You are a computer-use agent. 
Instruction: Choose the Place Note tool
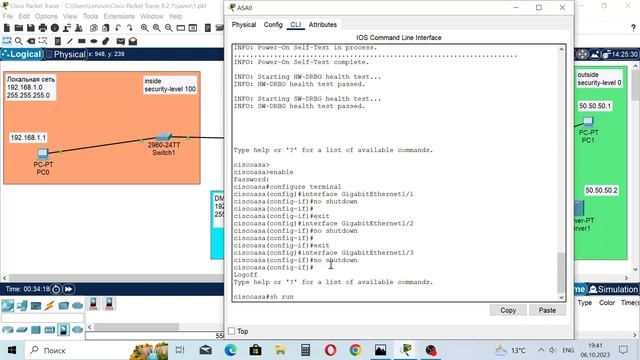58,41
